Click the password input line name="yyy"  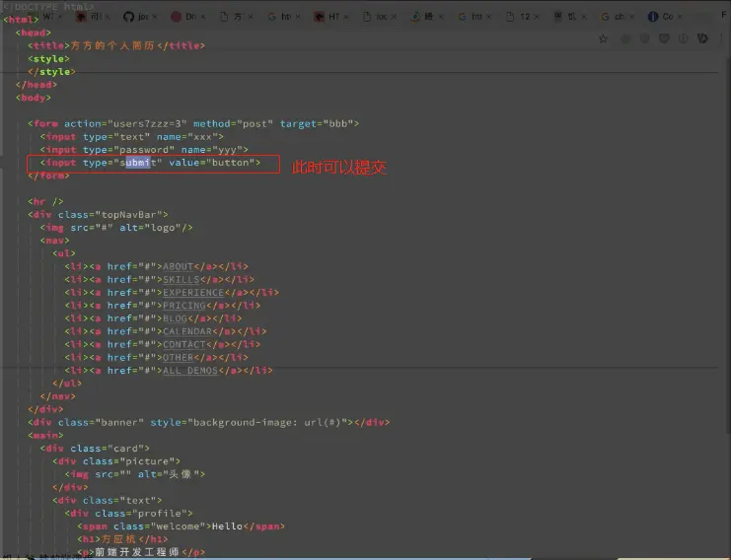pos(144,150)
